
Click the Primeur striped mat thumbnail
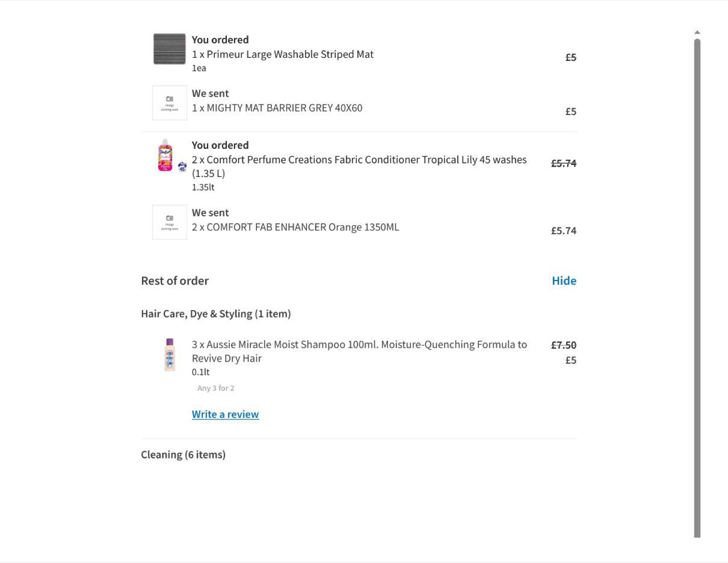point(170,49)
